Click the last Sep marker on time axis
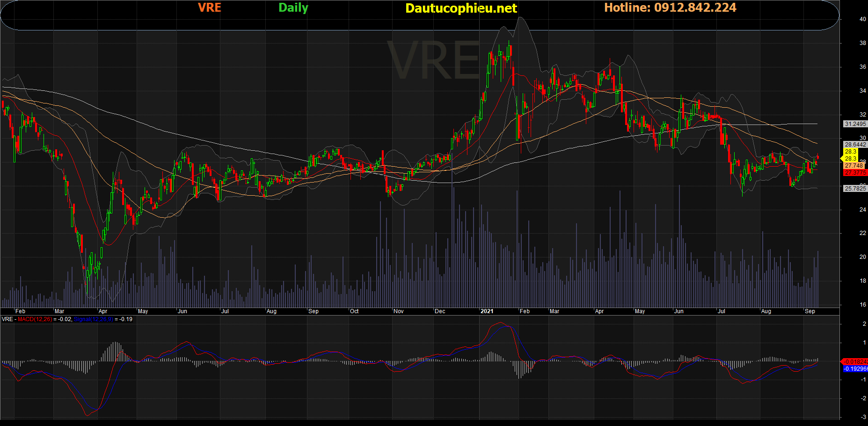868x426 pixels. [810, 311]
